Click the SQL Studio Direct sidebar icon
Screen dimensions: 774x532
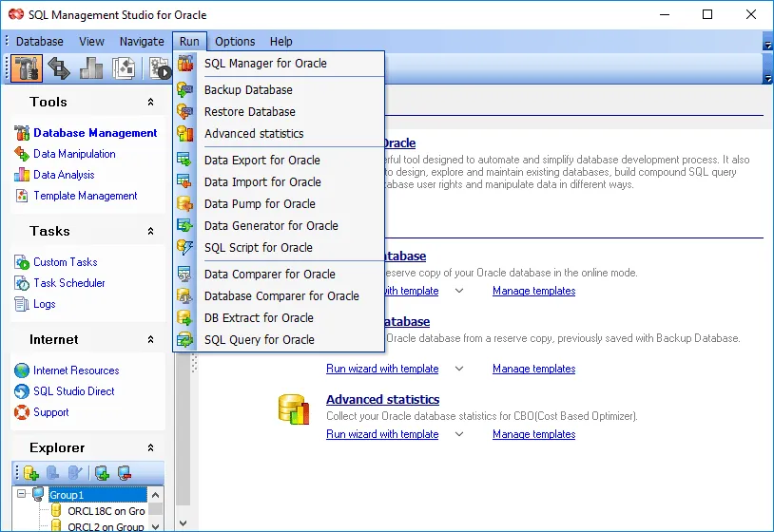coord(22,391)
